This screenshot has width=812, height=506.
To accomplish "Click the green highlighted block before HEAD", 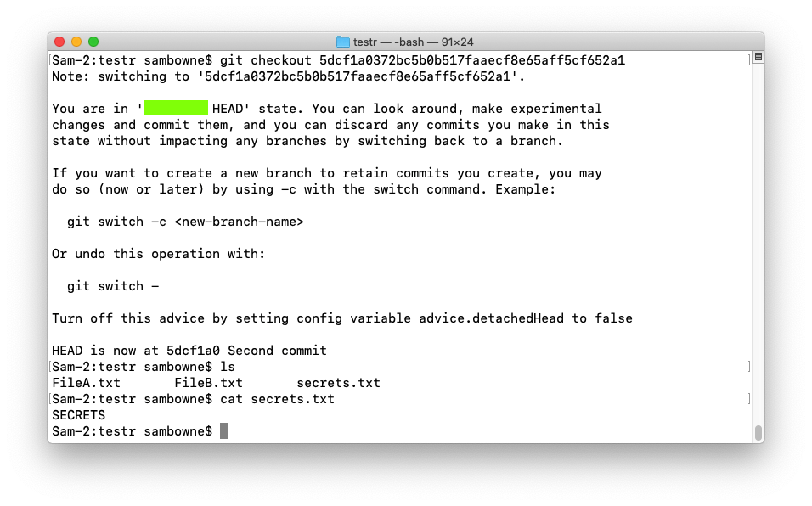I will [176, 109].
